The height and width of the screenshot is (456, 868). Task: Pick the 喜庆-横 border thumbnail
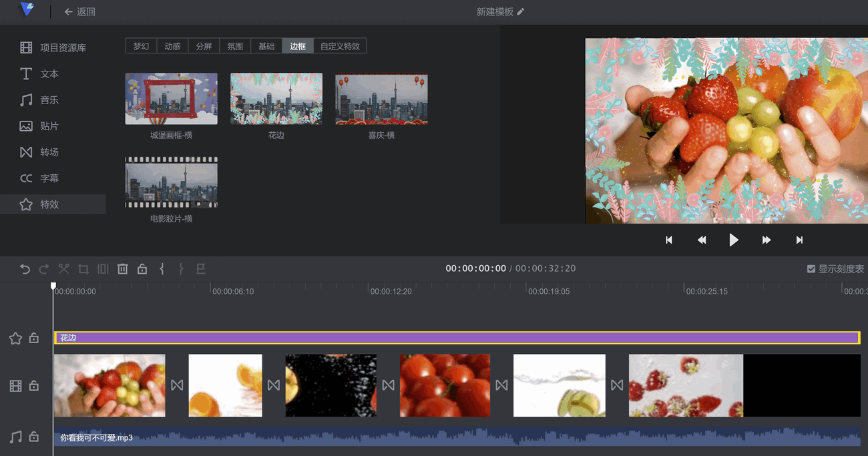(381, 99)
